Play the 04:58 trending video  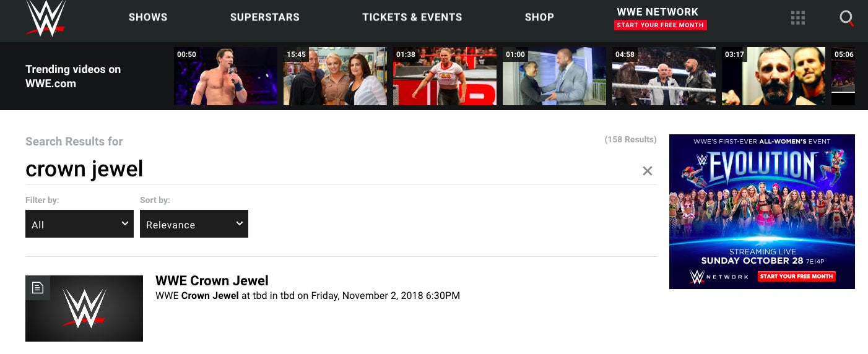tap(664, 76)
